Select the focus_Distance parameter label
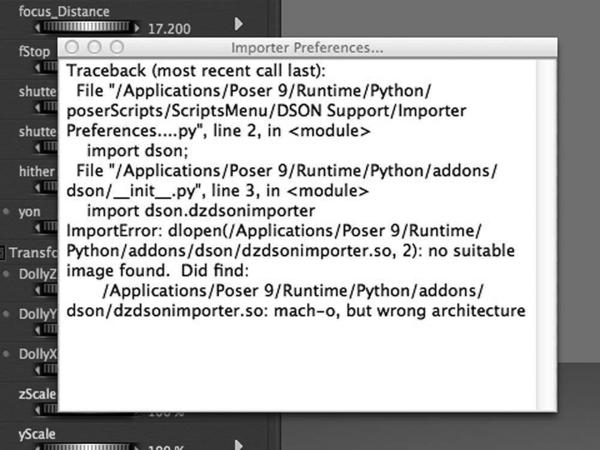The width and height of the screenshot is (600, 450). pos(64,11)
